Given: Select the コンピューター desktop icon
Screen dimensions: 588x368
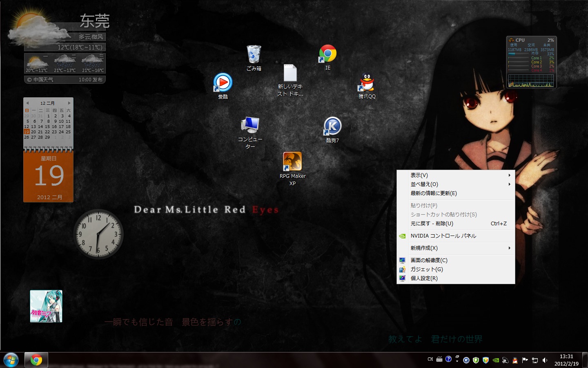Looking at the screenshot, I should tap(250, 133).
